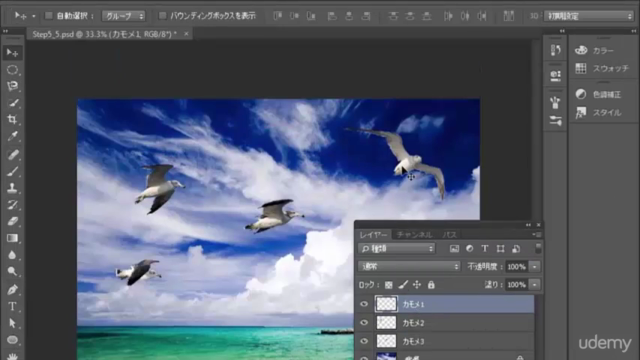Switch to the レイヤー tab
The height and width of the screenshot is (360, 640).
coord(373,235)
